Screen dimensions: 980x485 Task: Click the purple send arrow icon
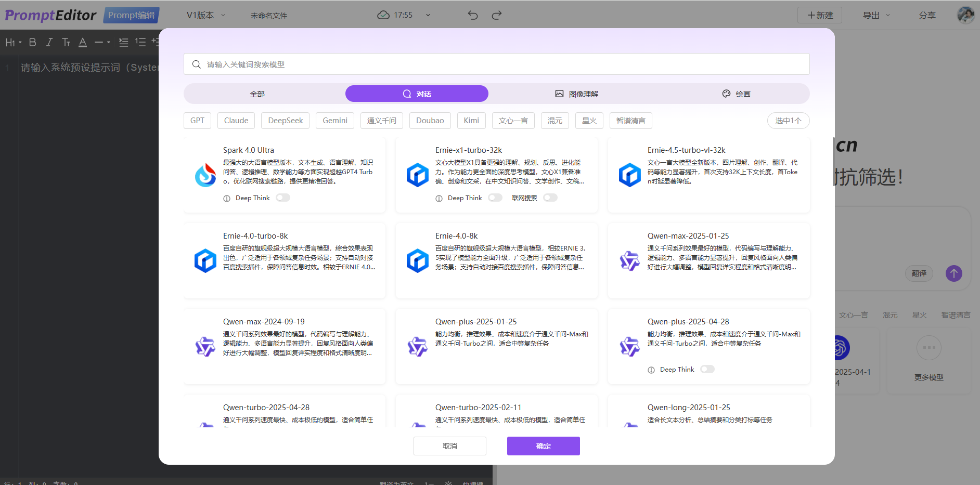click(x=953, y=273)
